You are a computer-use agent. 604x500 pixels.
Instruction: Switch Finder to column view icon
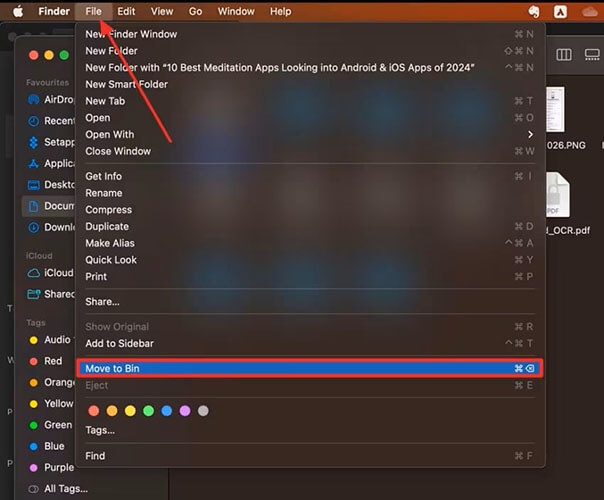[564, 55]
